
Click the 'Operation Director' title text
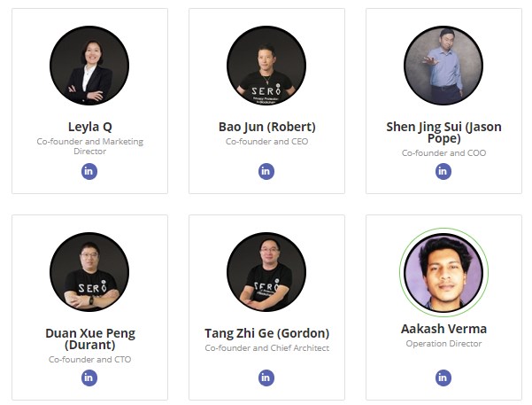click(x=443, y=344)
